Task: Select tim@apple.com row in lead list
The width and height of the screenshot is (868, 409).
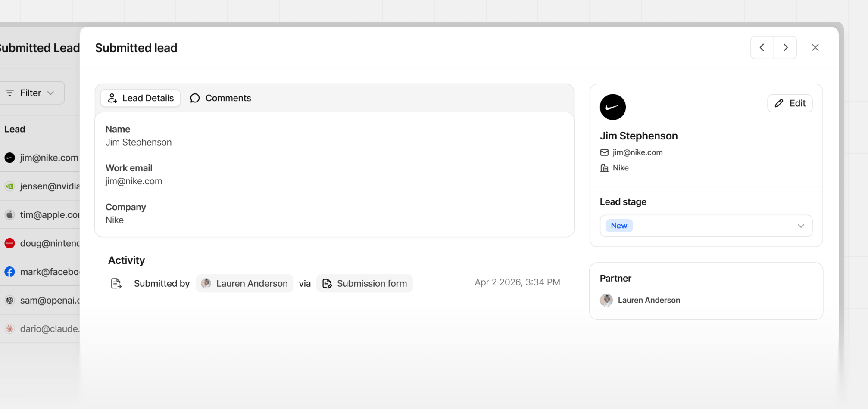Action: 40,214
